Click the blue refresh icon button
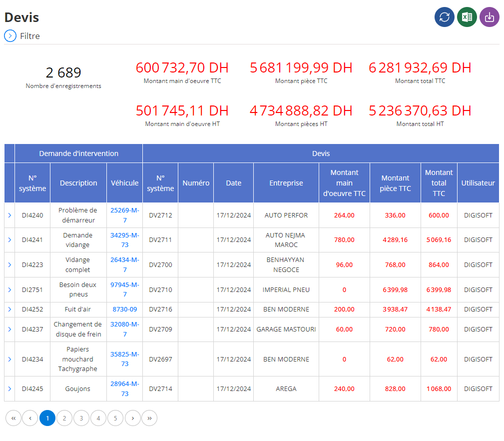 (x=444, y=17)
